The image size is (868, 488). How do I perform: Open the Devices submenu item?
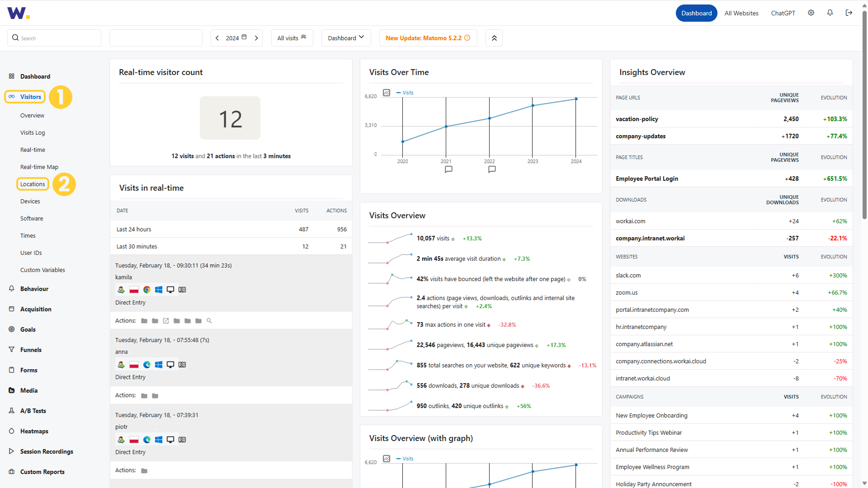click(30, 201)
